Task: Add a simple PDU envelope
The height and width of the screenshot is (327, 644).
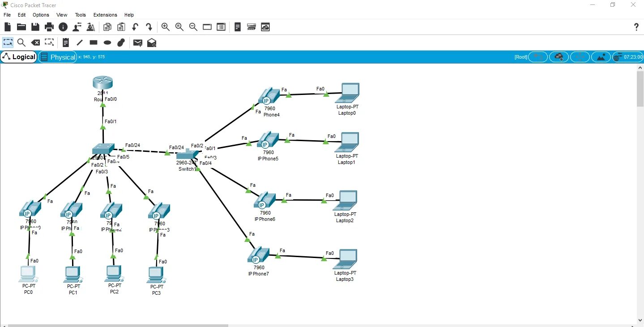Action: (x=138, y=43)
